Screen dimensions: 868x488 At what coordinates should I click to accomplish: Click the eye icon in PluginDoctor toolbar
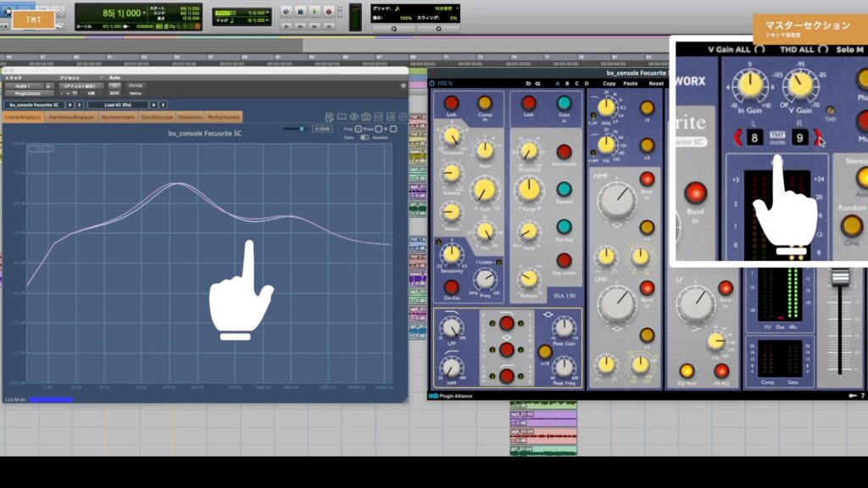[353, 117]
